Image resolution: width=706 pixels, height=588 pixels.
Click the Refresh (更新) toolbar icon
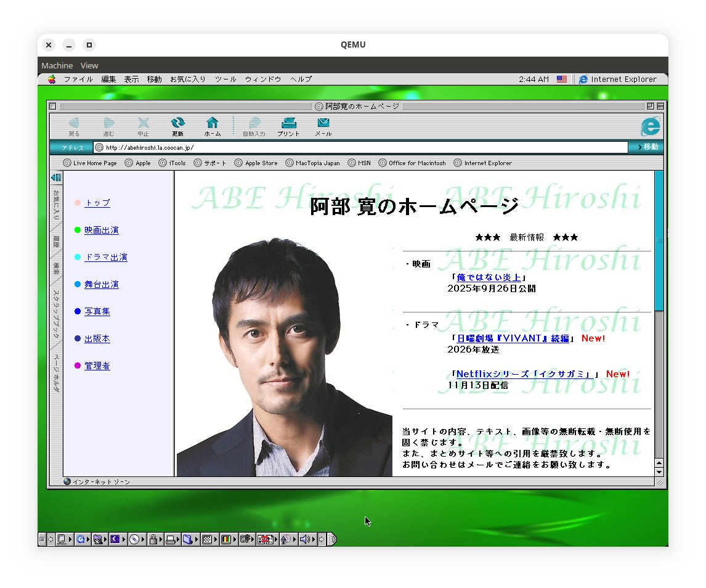click(x=177, y=126)
